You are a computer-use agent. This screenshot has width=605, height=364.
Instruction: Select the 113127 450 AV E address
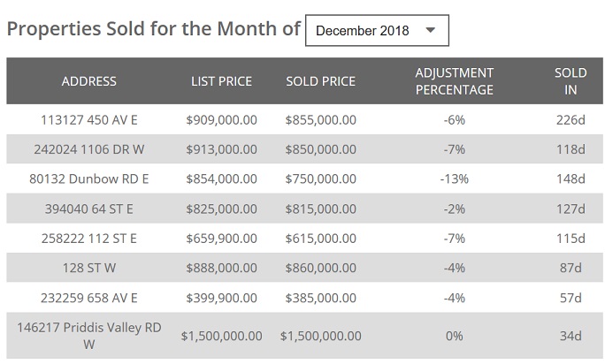(x=89, y=119)
